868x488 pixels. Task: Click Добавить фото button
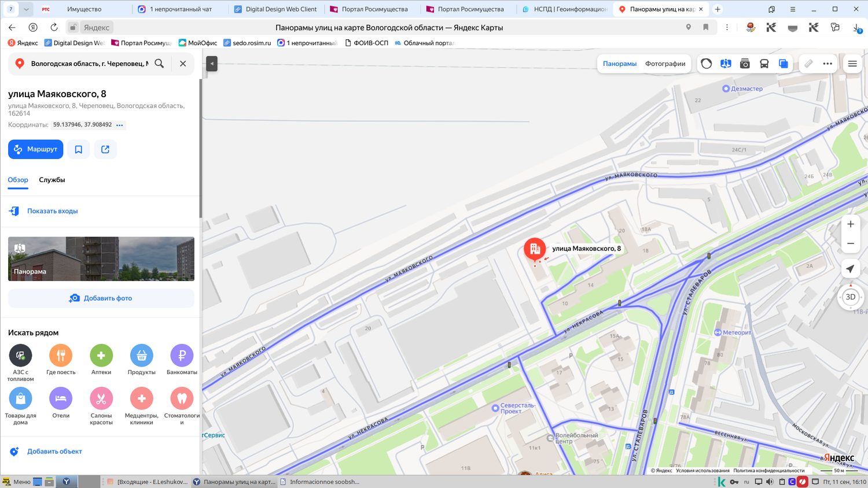[x=101, y=298]
